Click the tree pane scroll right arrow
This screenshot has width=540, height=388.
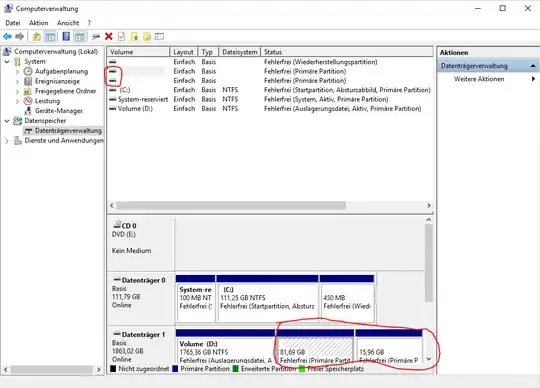pyautogui.click(x=99, y=370)
